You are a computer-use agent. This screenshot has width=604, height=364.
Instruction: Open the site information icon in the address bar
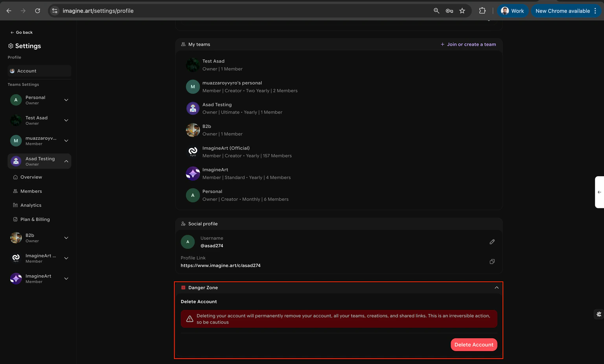pos(55,11)
